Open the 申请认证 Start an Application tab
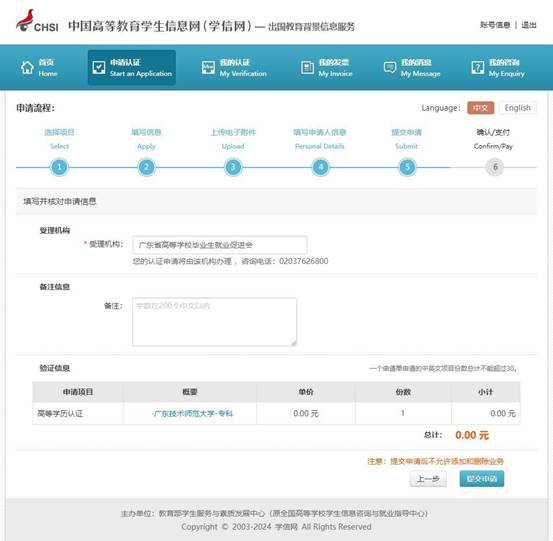553x541 pixels. tap(132, 67)
